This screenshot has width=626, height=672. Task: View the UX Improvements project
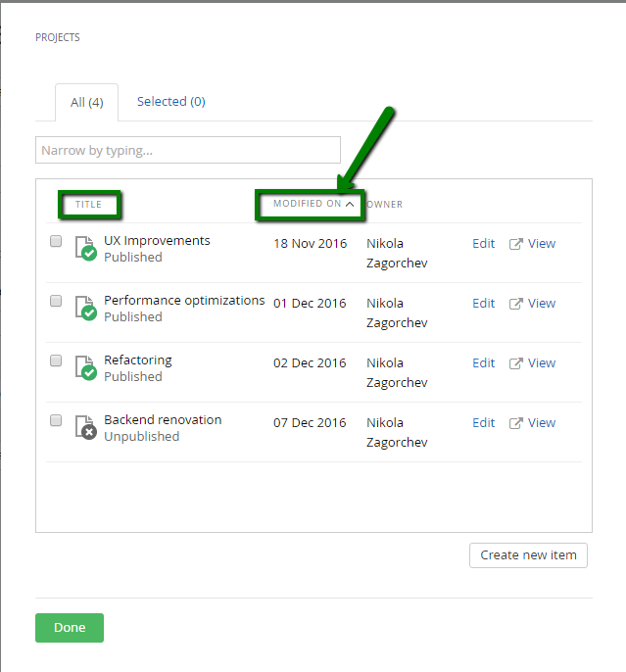pyautogui.click(x=542, y=243)
